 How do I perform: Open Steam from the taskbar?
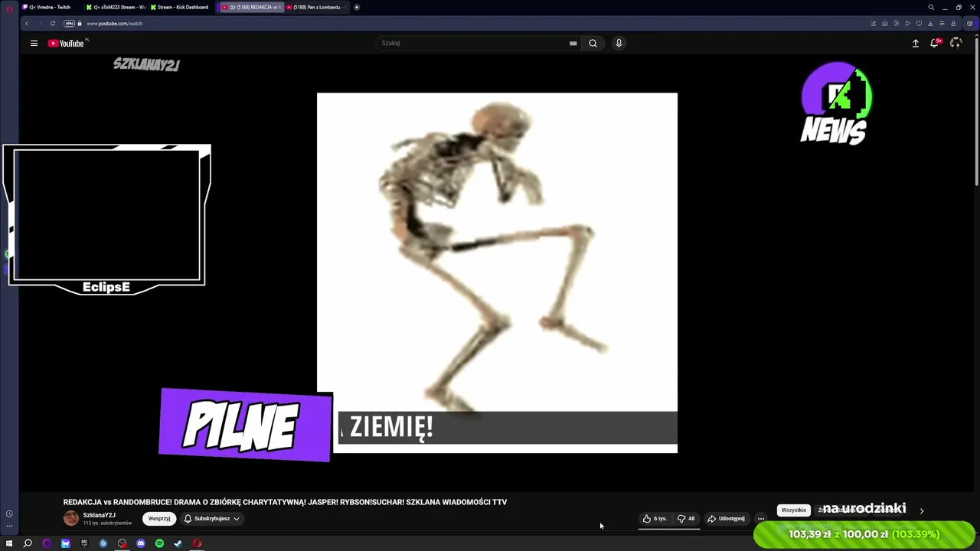(178, 543)
